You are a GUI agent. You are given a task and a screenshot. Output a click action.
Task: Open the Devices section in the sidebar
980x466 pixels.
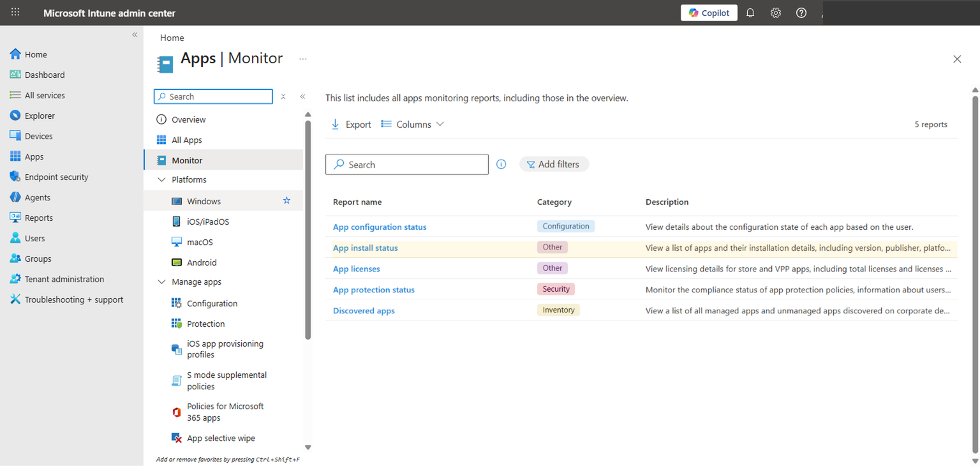38,135
